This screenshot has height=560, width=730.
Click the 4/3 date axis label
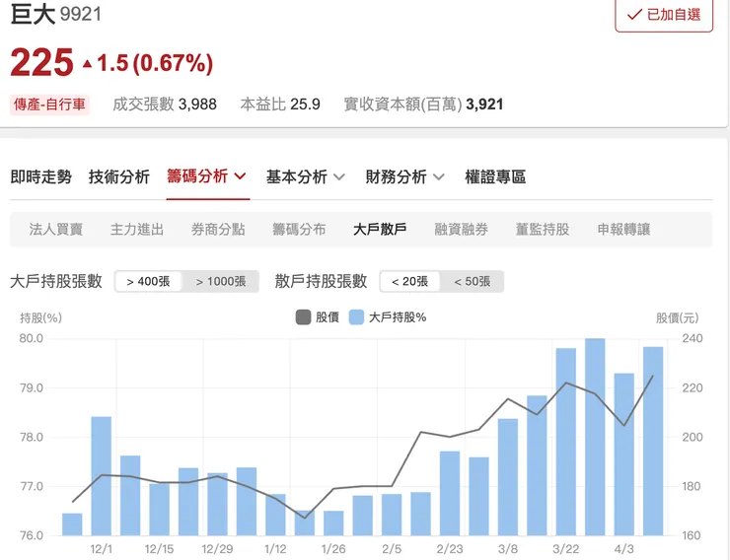click(623, 549)
